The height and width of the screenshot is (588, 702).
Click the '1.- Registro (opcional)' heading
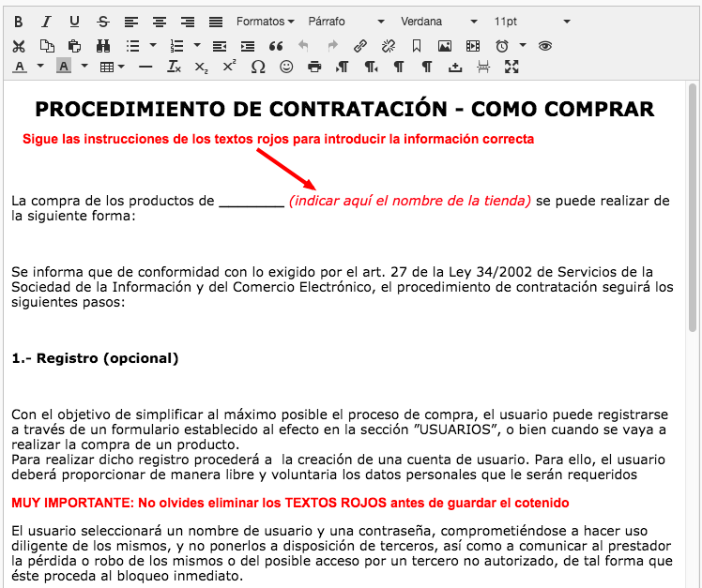point(95,358)
